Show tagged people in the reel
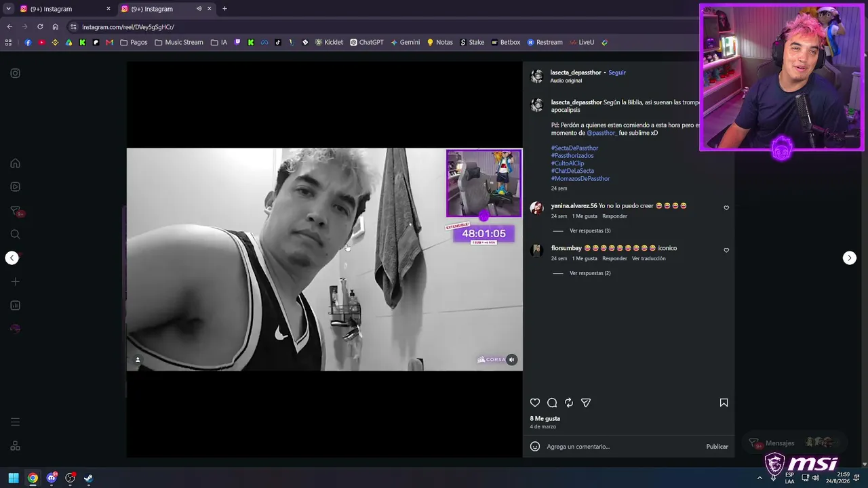This screenshot has height=488, width=868. pos(138,360)
